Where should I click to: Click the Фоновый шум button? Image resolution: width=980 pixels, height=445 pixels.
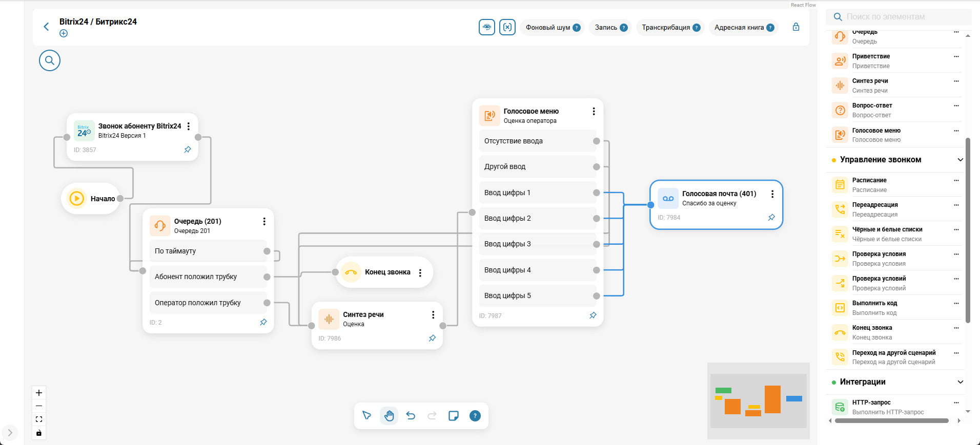click(552, 28)
